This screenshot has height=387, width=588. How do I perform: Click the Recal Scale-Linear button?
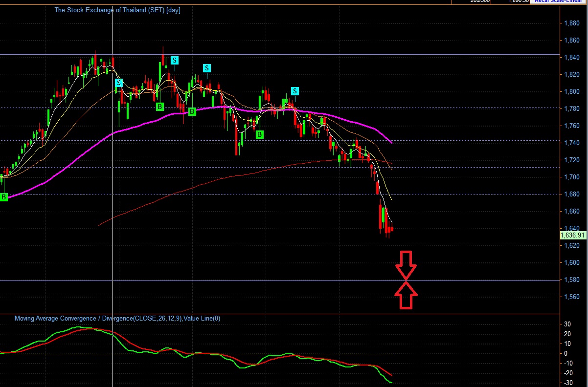[x=557, y=1]
